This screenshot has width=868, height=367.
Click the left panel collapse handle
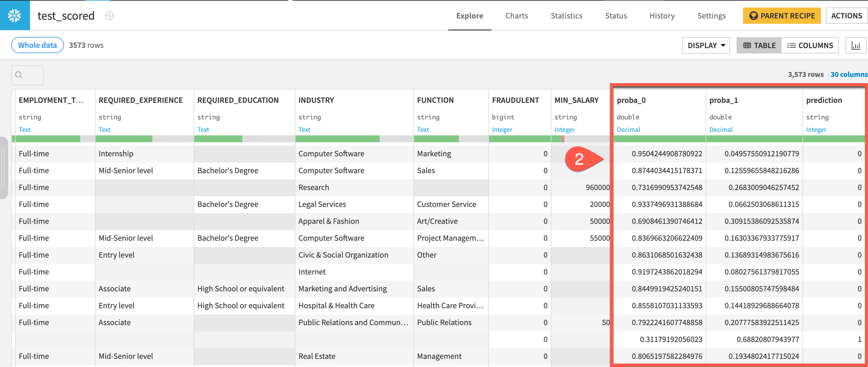click(3, 168)
